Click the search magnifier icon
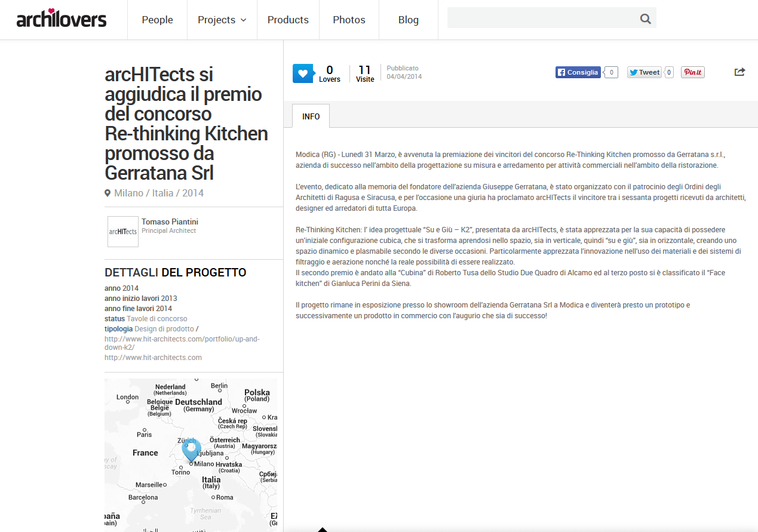Image resolution: width=758 pixels, height=532 pixels. tap(645, 19)
